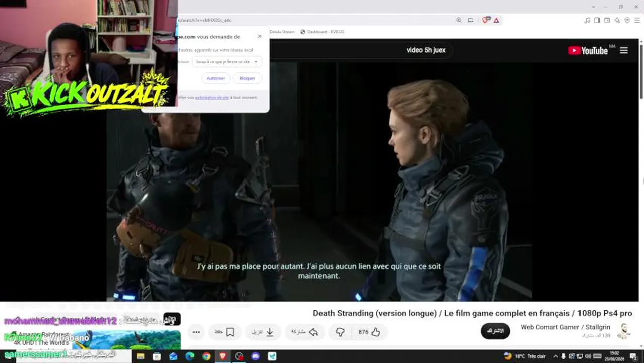Open Discord from the taskbar
The image size is (644, 363).
coord(255,356)
